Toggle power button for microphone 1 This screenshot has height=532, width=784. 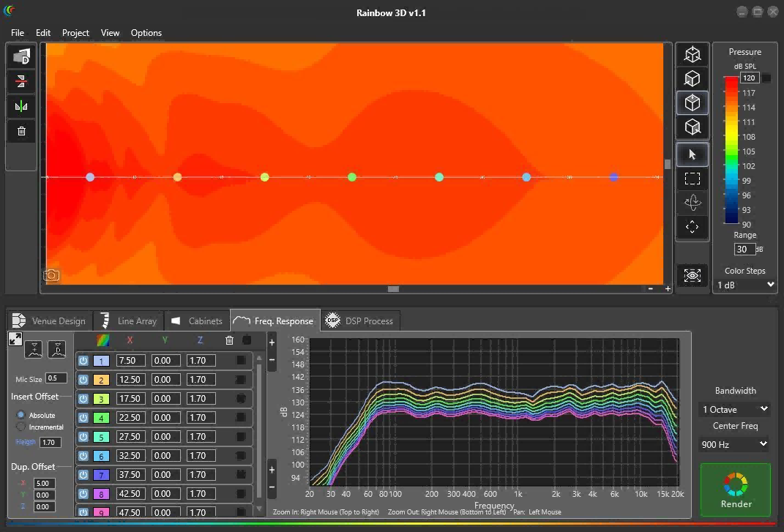pos(83,361)
